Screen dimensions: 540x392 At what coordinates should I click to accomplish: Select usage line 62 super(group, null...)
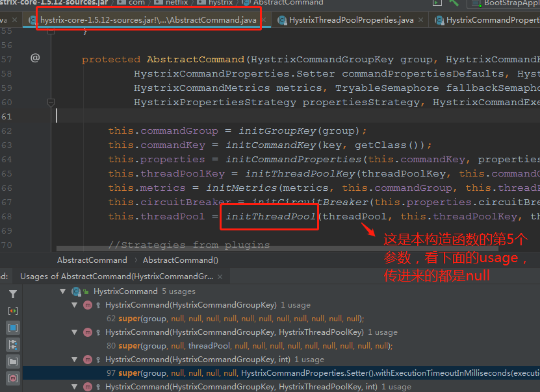pos(235,319)
